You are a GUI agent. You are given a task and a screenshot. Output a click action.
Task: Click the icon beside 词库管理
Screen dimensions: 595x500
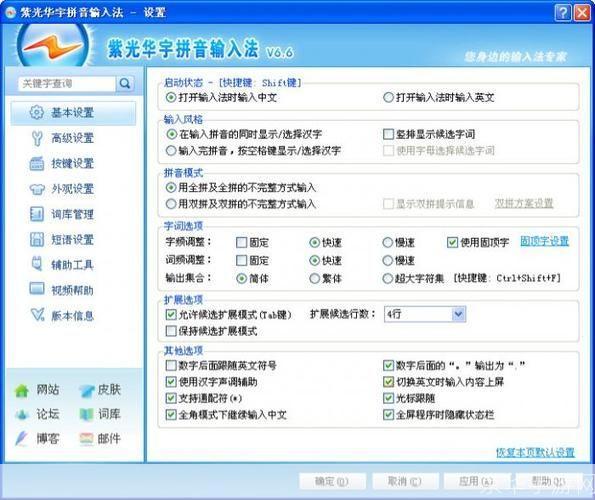pos(37,214)
